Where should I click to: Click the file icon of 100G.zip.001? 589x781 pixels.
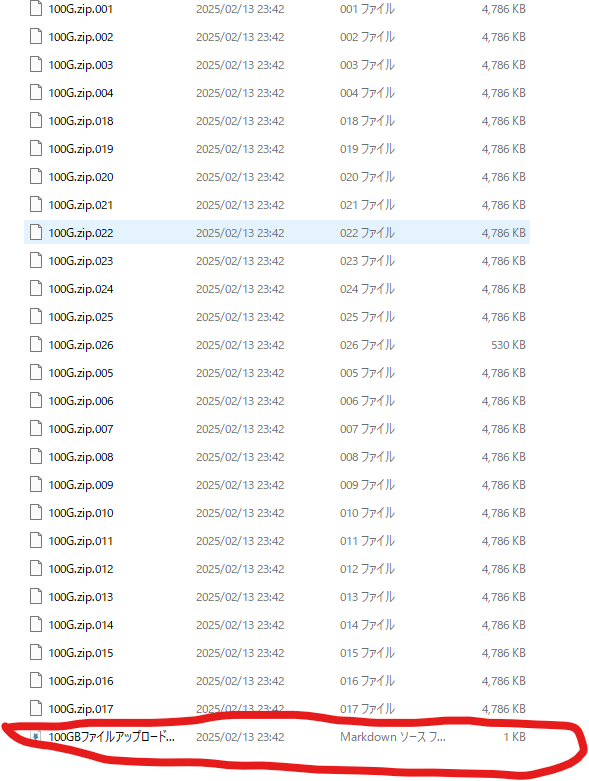[36, 9]
